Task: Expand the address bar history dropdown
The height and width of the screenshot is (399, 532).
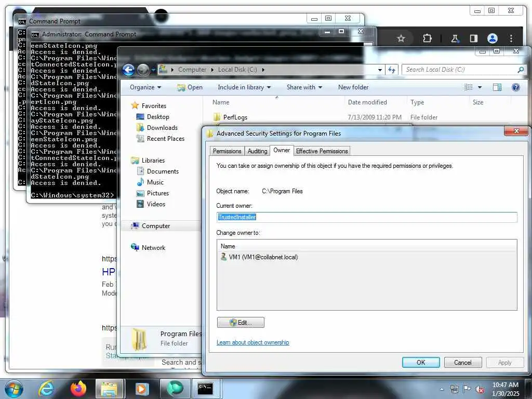Action: pyautogui.click(x=380, y=70)
